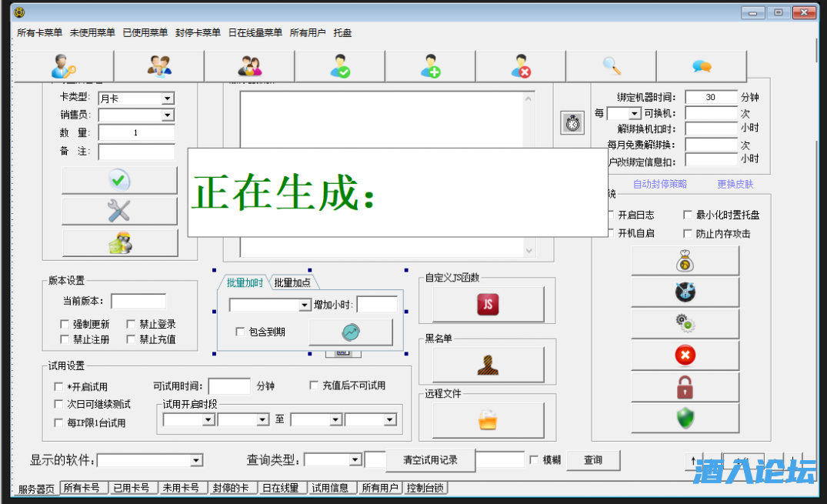Open remote file folder button
This screenshot has height=504, width=827.
point(488,420)
